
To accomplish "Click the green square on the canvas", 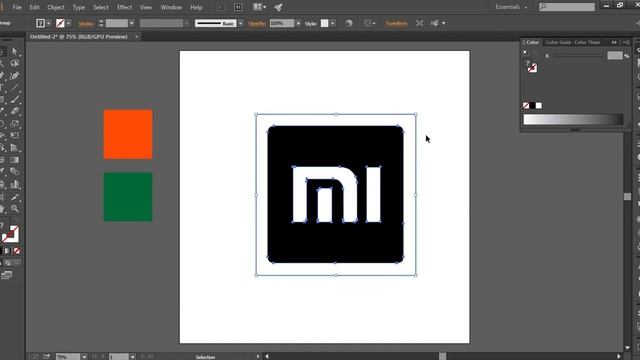I will [128, 197].
